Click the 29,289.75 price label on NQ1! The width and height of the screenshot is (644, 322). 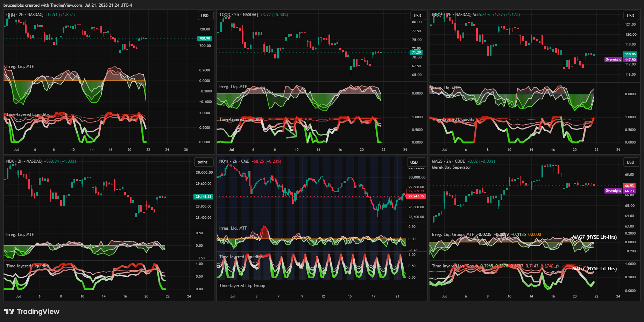pos(416,191)
